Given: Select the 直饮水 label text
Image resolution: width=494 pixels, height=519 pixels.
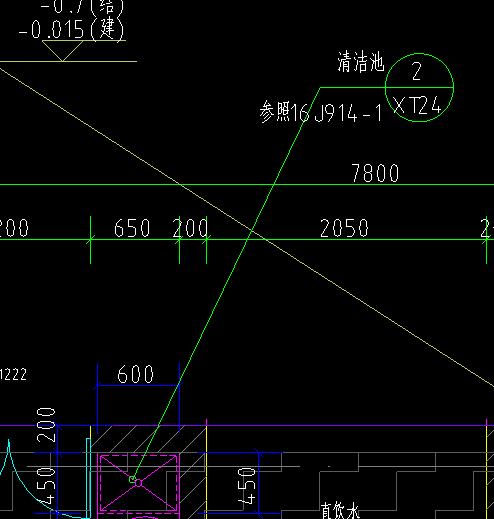Looking at the screenshot, I should 341,511.
